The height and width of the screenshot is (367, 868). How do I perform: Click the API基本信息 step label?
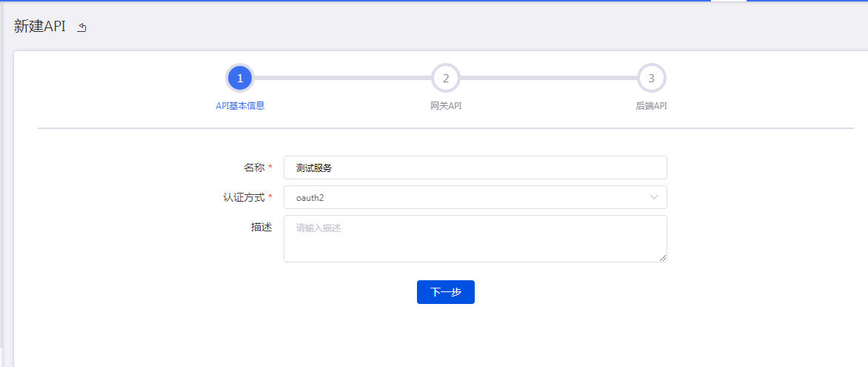tap(240, 106)
